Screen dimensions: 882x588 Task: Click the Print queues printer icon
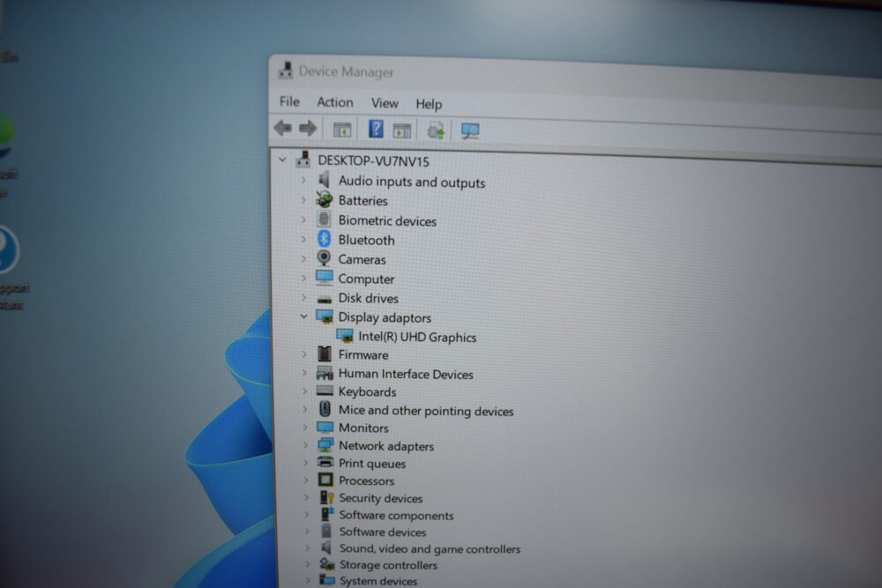[325, 462]
